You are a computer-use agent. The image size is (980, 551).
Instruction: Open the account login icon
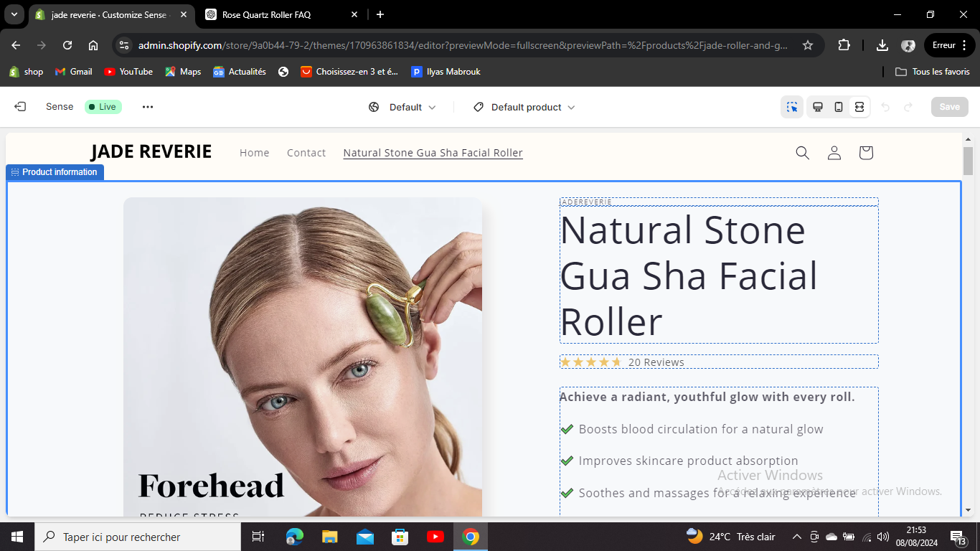[x=834, y=153]
